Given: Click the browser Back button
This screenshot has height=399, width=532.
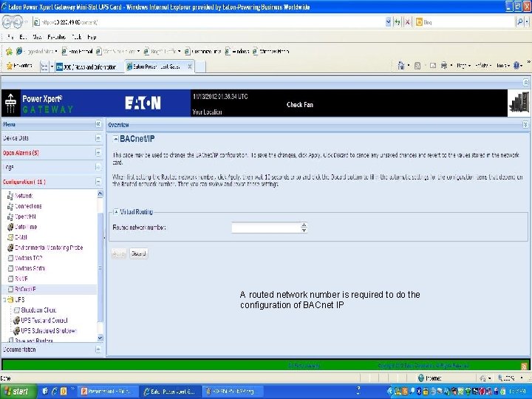Looking at the screenshot, I should tap(7, 22).
